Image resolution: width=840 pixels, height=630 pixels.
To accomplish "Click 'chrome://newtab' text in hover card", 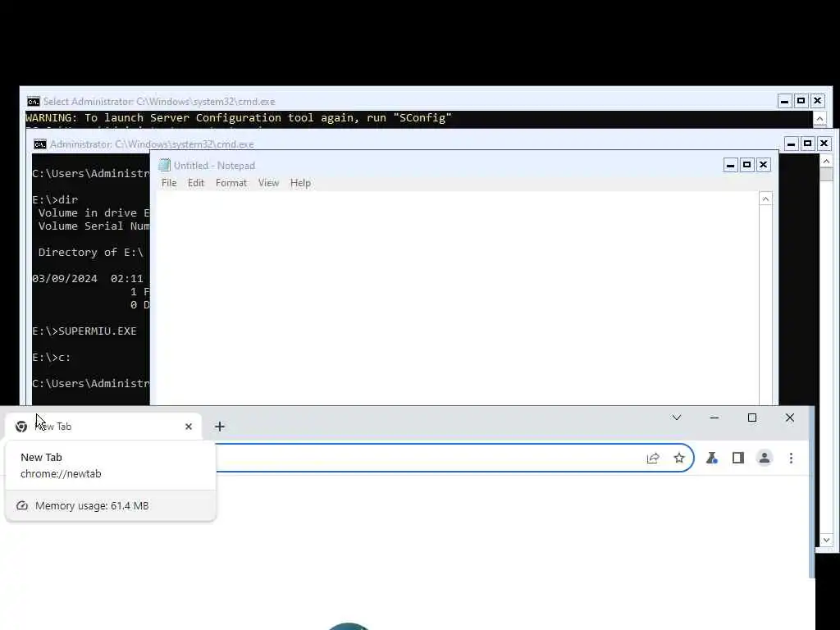I will pyautogui.click(x=61, y=473).
